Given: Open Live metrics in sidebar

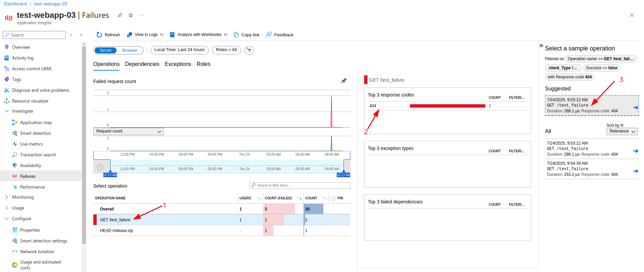Looking at the screenshot, I should [31, 144].
